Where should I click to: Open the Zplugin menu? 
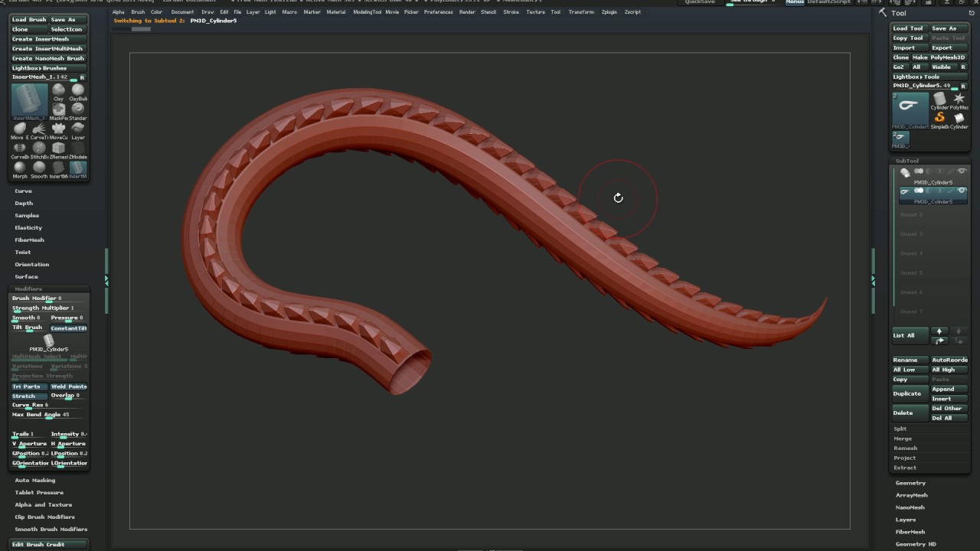click(x=609, y=12)
